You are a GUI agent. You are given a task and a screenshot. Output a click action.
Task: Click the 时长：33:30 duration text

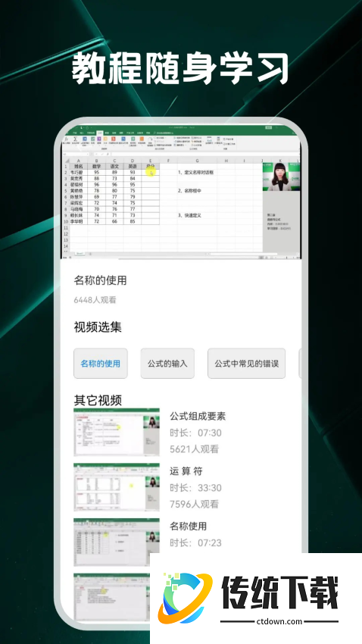[x=196, y=487]
